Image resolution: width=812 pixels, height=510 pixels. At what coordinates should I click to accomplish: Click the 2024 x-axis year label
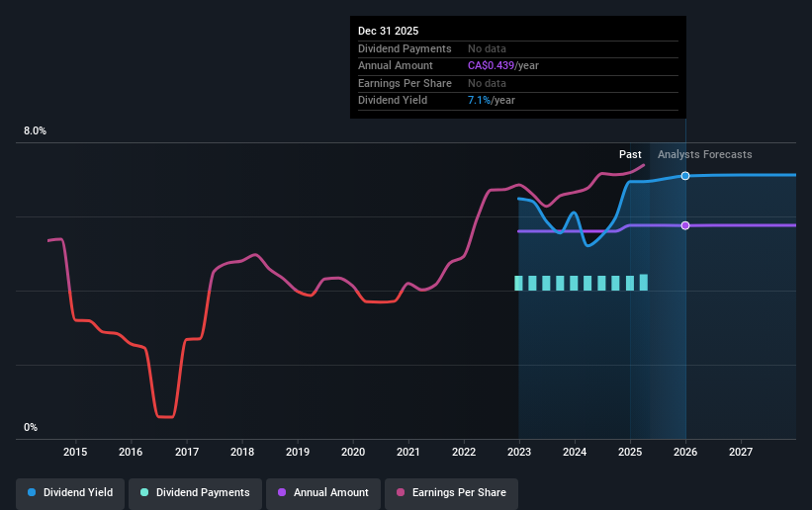coord(575,452)
